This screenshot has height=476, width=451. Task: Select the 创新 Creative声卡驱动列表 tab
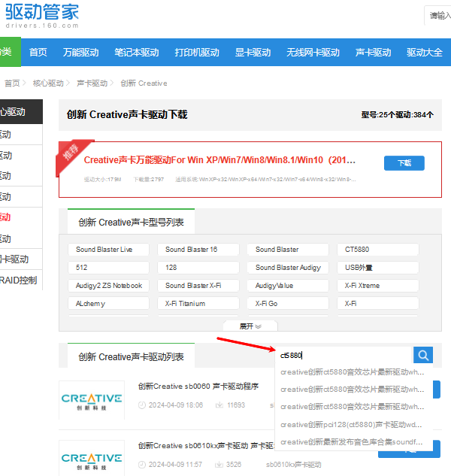click(x=131, y=356)
